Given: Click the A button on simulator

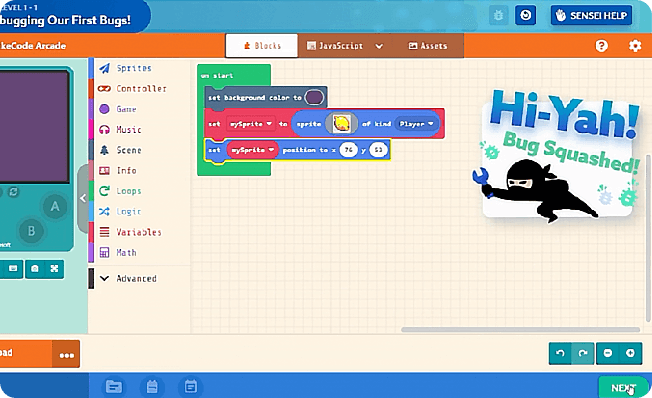Looking at the screenshot, I should tap(55, 206).
